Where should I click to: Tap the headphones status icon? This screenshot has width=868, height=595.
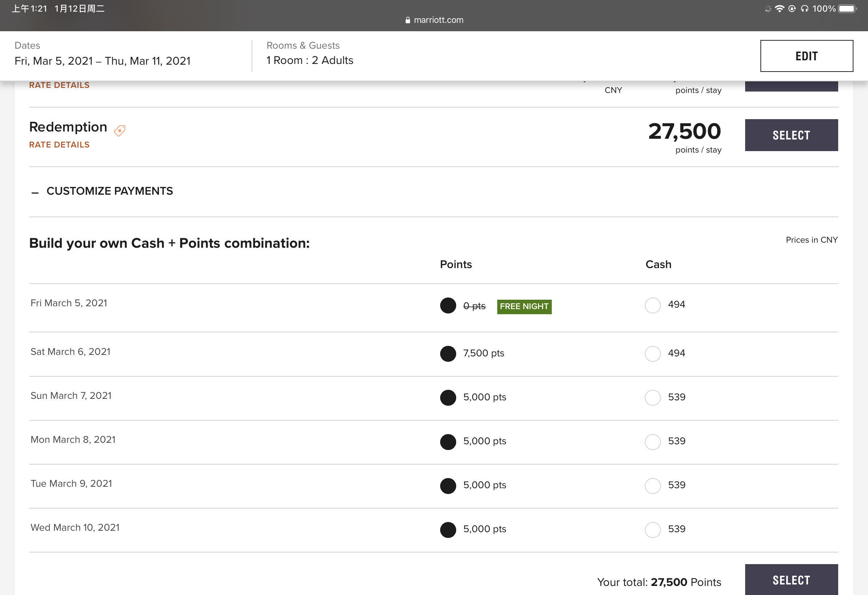coord(805,9)
